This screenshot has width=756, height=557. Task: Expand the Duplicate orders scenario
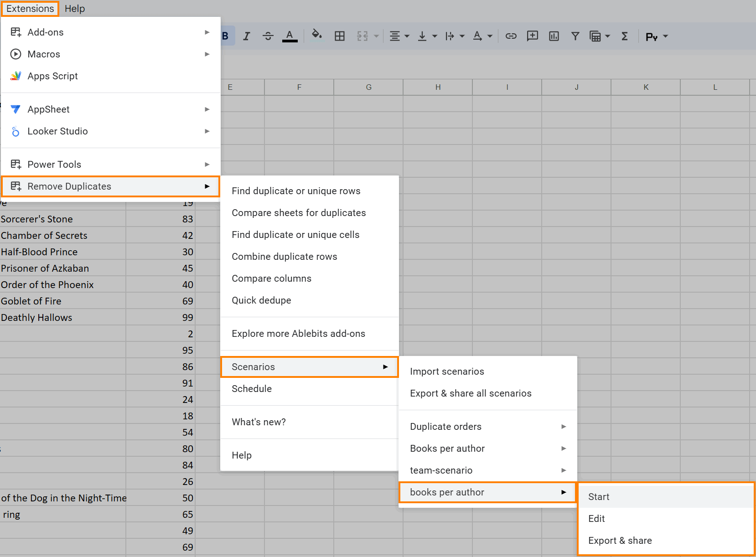pos(488,427)
